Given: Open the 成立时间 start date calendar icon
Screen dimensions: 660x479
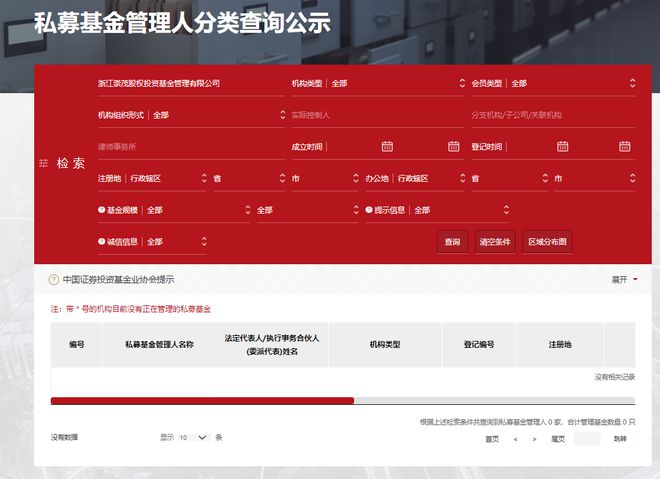Looking at the screenshot, I should (387, 146).
